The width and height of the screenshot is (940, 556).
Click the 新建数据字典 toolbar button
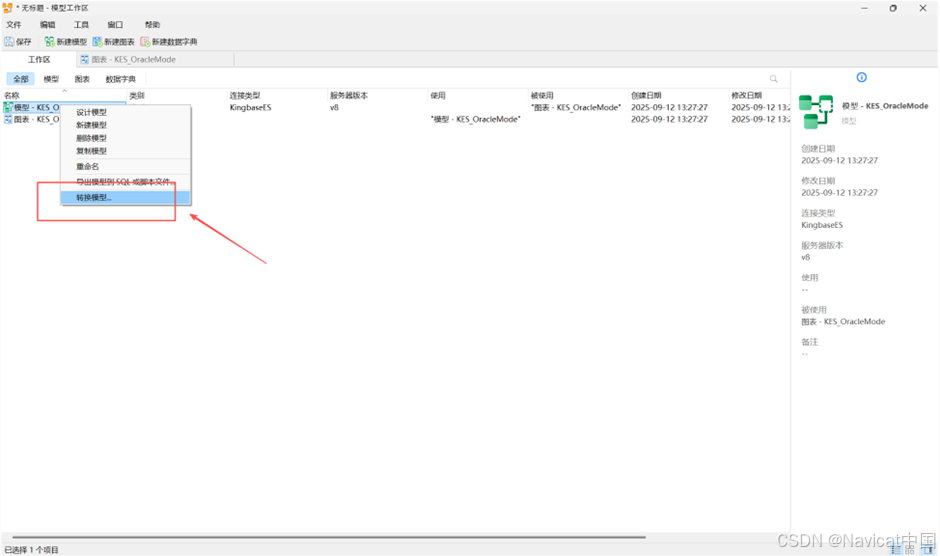click(x=169, y=41)
